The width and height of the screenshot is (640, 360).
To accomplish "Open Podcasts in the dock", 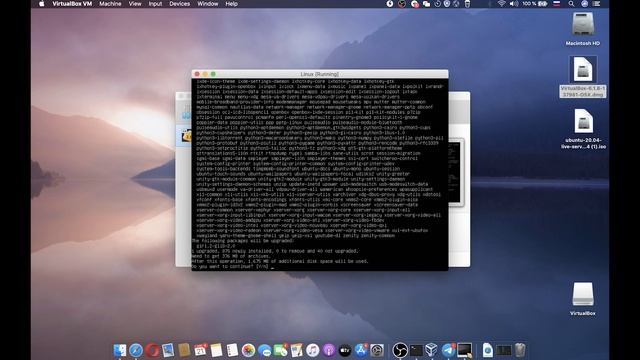I will 329,350.
